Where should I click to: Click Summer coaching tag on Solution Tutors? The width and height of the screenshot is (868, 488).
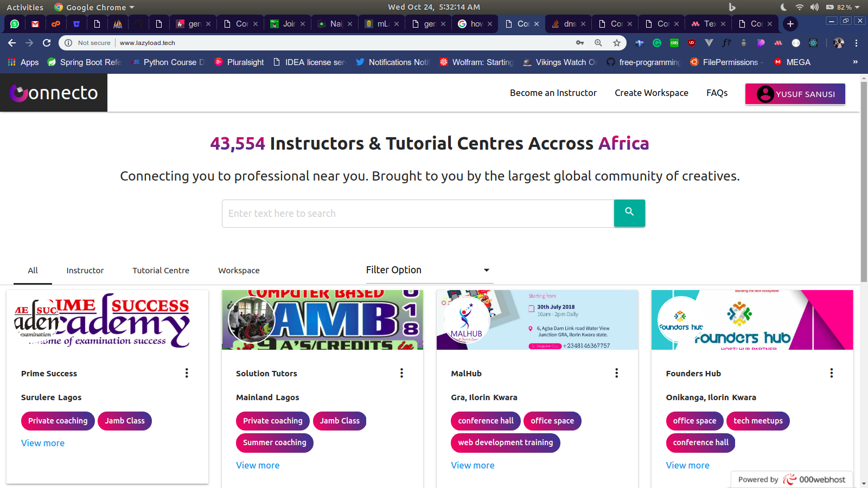(x=275, y=442)
